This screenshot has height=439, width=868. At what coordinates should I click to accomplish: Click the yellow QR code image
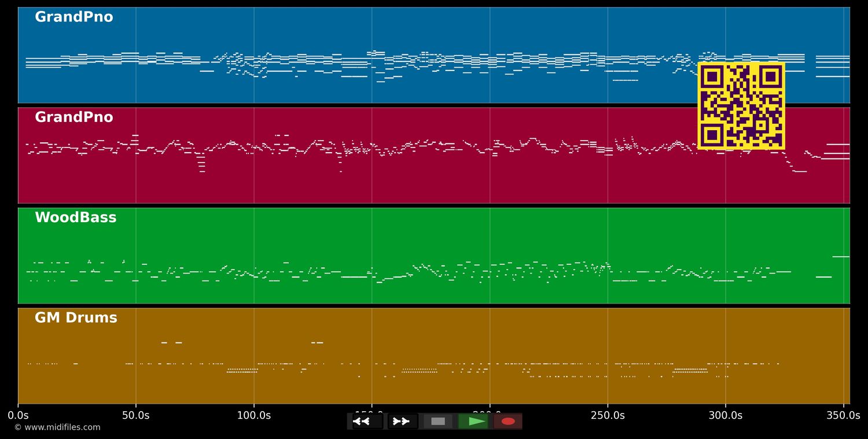click(x=741, y=106)
